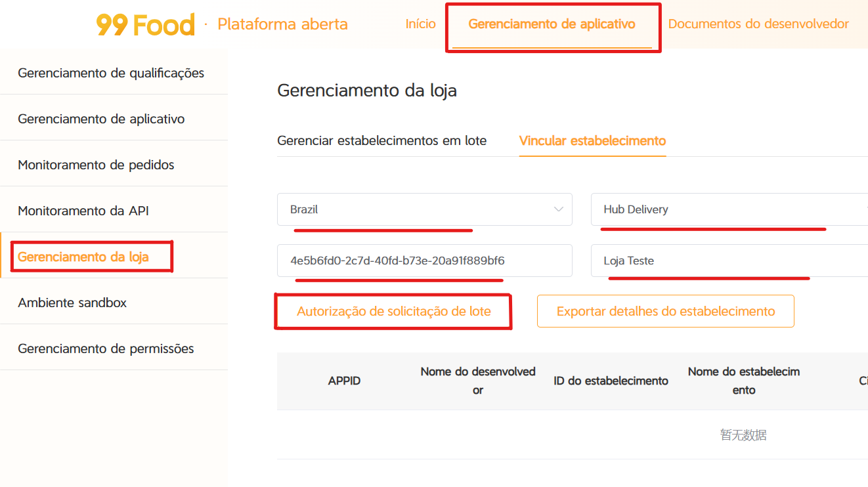Select Gerenciamento de qualificações in sidebar
Viewport: 868px width, 487px height.
click(x=114, y=72)
